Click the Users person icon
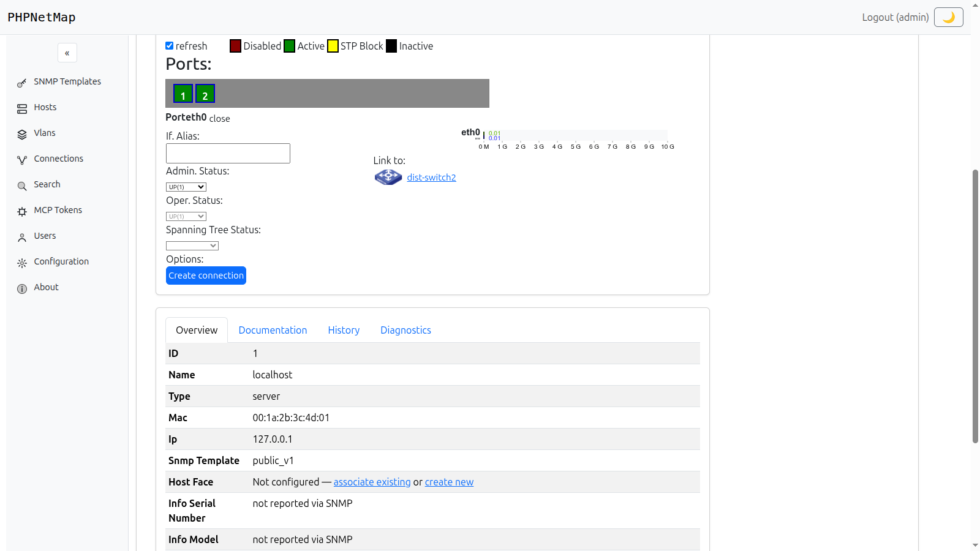 [x=22, y=237]
